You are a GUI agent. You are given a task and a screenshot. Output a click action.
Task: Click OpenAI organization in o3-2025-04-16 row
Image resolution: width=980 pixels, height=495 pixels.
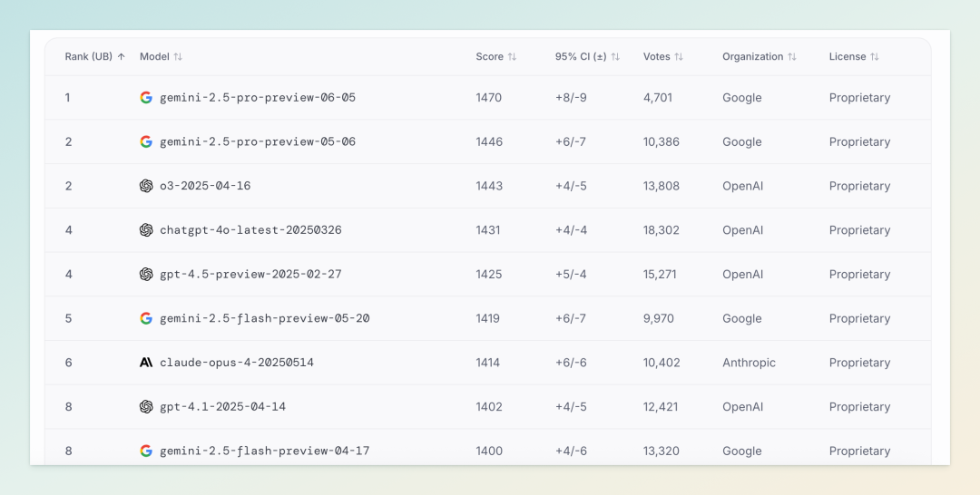click(742, 186)
